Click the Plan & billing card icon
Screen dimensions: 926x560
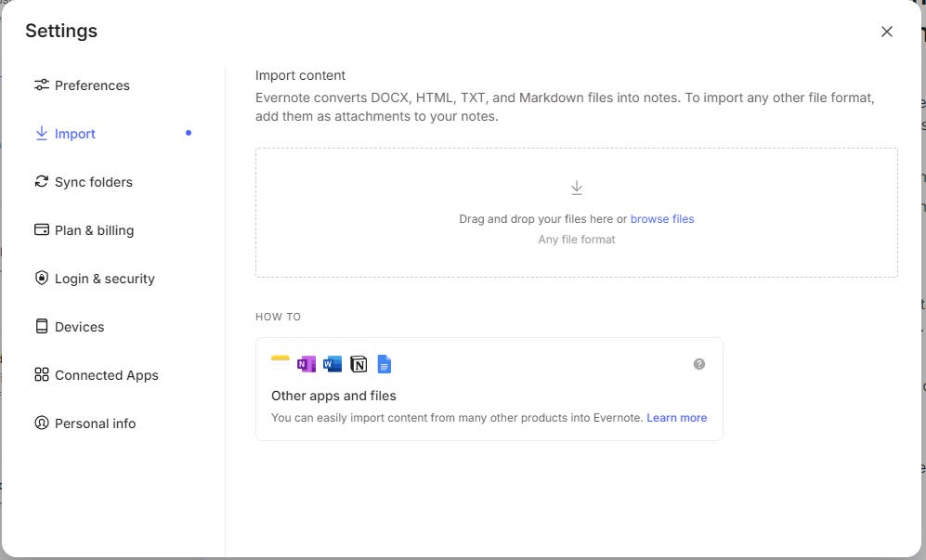[x=42, y=229]
